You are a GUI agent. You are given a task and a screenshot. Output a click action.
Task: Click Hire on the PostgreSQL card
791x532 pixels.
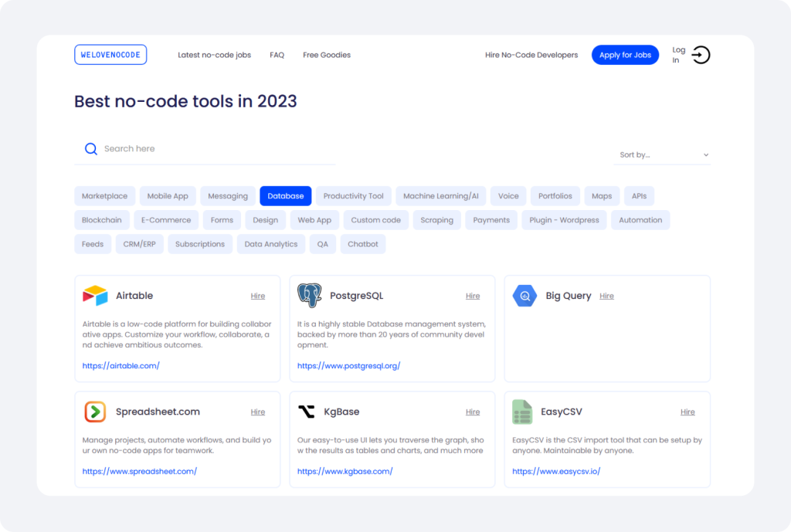pyautogui.click(x=473, y=296)
